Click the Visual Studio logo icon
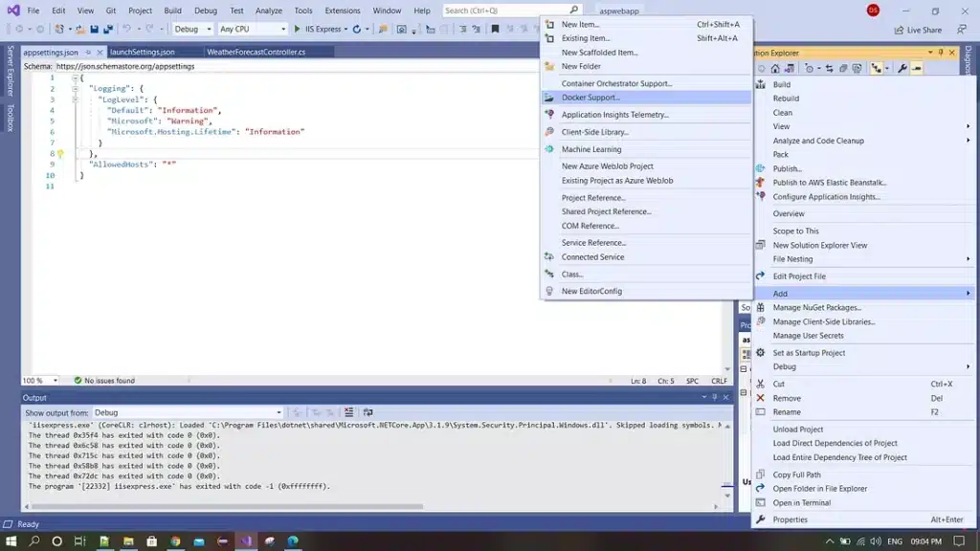 pos(13,10)
